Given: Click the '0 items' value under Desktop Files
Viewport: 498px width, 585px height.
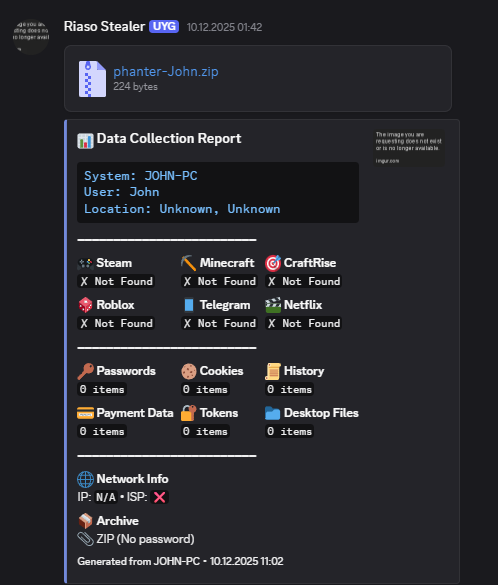Looking at the screenshot, I should [289, 431].
